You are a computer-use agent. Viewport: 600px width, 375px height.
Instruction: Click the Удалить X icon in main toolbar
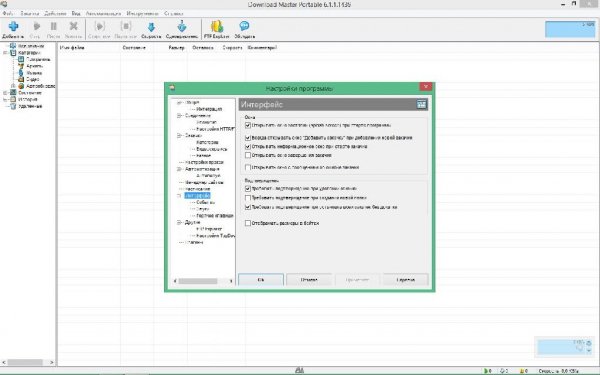pos(73,26)
